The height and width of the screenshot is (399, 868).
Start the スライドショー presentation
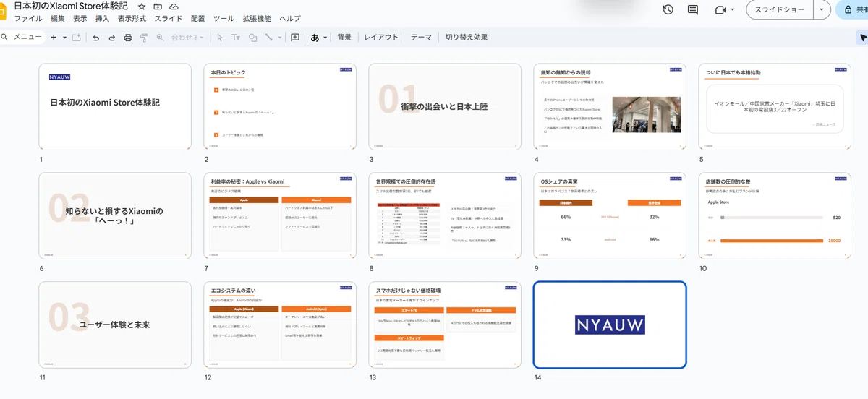779,9
